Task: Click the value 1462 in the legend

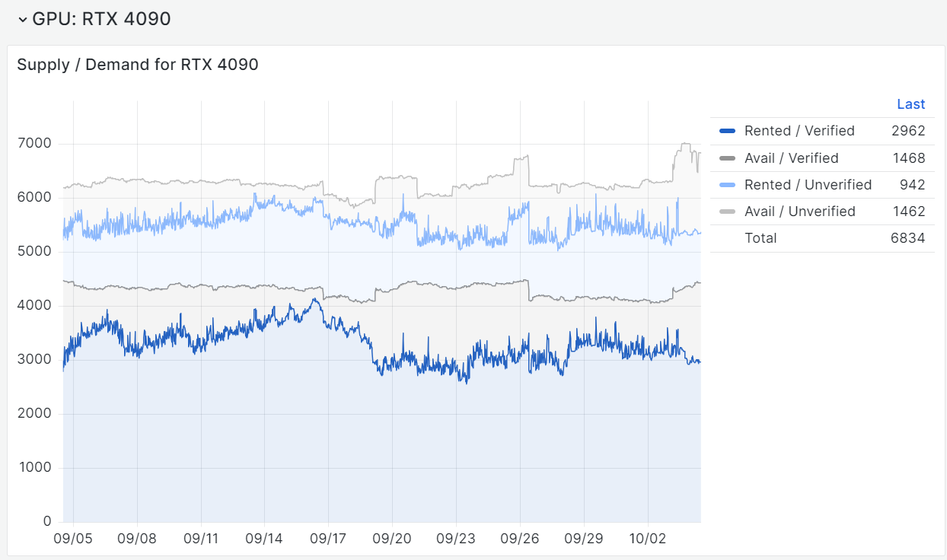Action: (x=908, y=212)
